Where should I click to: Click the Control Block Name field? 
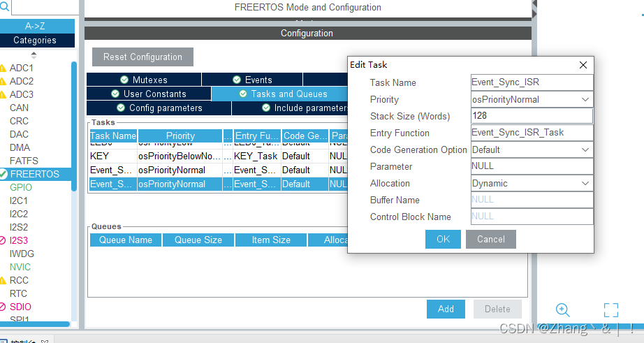(532, 217)
